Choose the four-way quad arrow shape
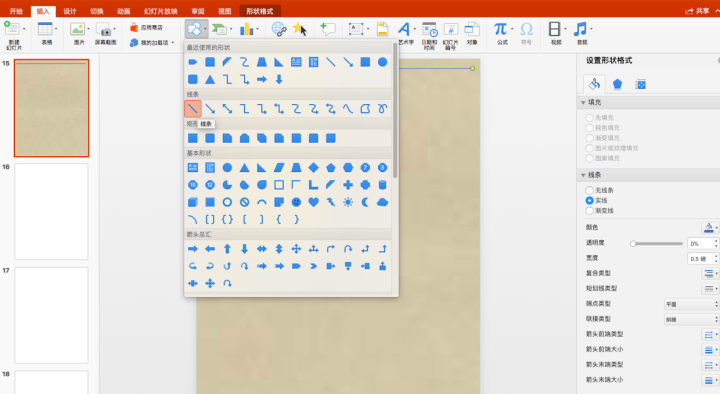This screenshot has height=394, width=720. pos(296,249)
